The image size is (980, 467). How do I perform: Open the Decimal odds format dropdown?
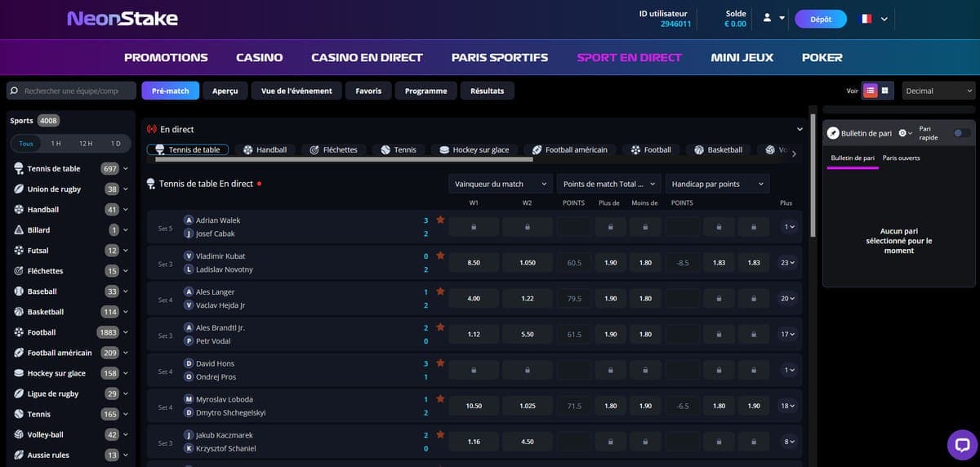(x=938, y=91)
